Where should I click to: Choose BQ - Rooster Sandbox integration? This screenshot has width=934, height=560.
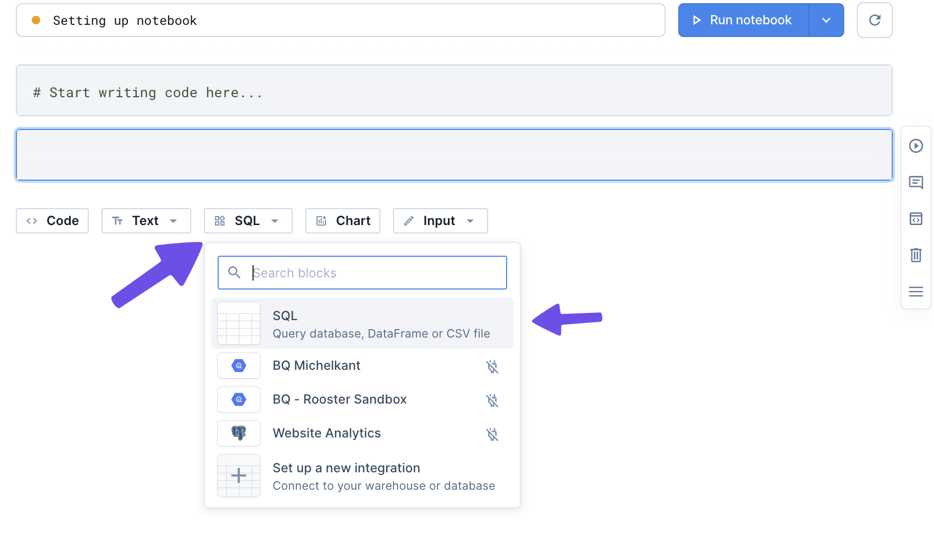tap(362, 399)
